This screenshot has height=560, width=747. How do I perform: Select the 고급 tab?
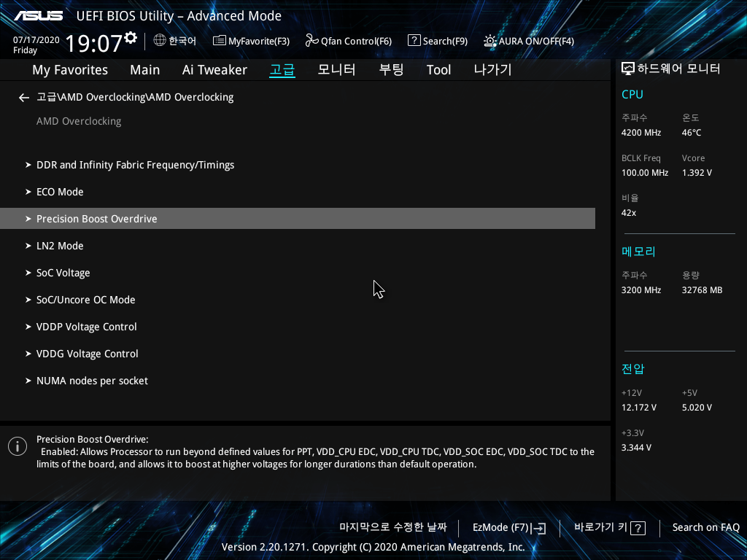[x=282, y=70]
